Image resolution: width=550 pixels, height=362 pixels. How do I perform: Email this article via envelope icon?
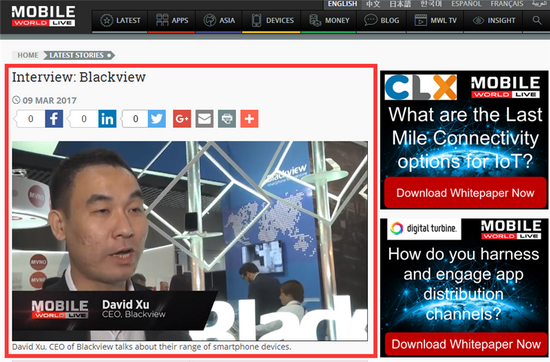(204, 119)
